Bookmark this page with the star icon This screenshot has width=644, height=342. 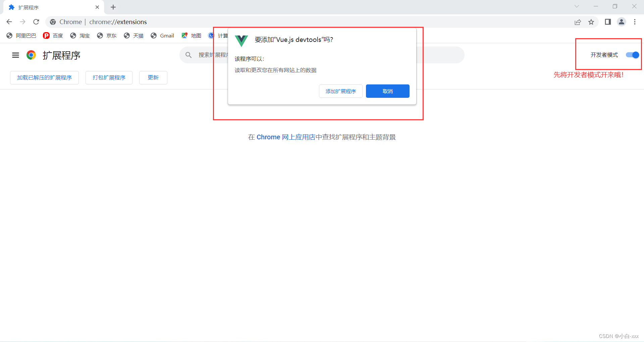pos(591,22)
